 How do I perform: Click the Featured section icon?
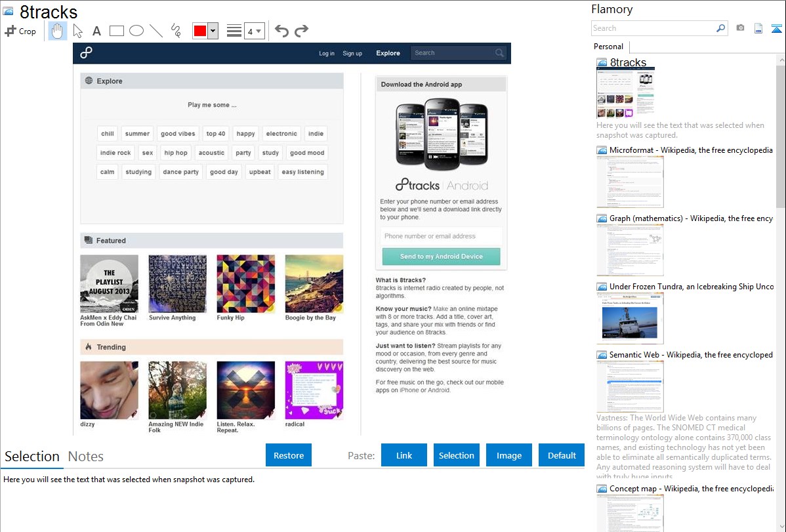click(89, 240)
